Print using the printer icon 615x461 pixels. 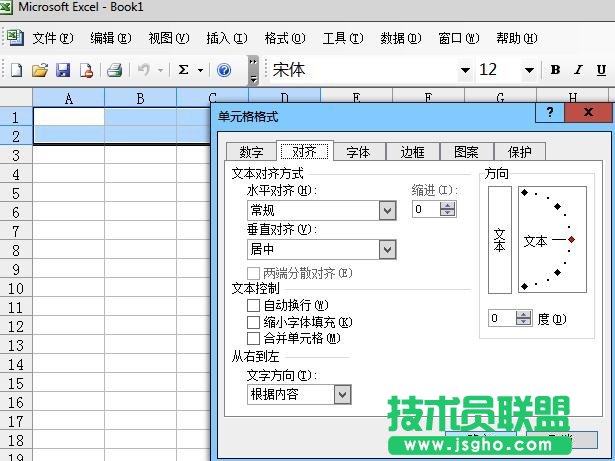tap(115, 71)
